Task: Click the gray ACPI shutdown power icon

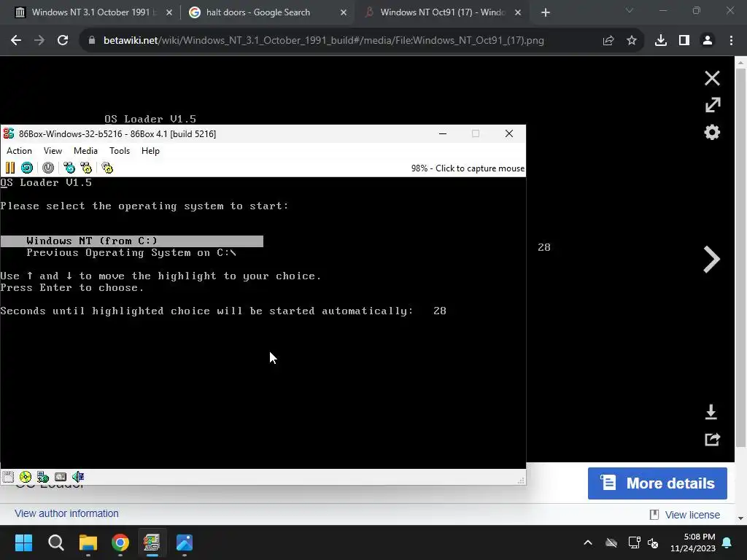Action: point(48,168)
